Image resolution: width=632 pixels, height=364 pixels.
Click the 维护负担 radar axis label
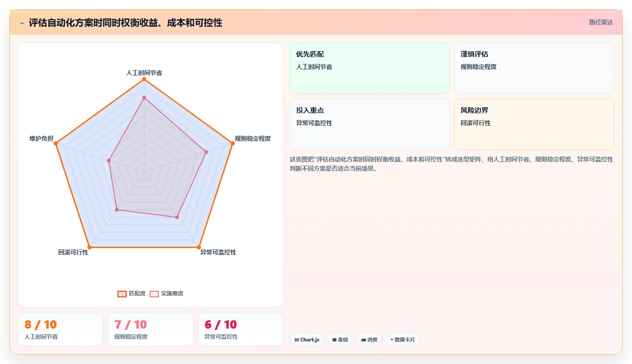point(41,139)
